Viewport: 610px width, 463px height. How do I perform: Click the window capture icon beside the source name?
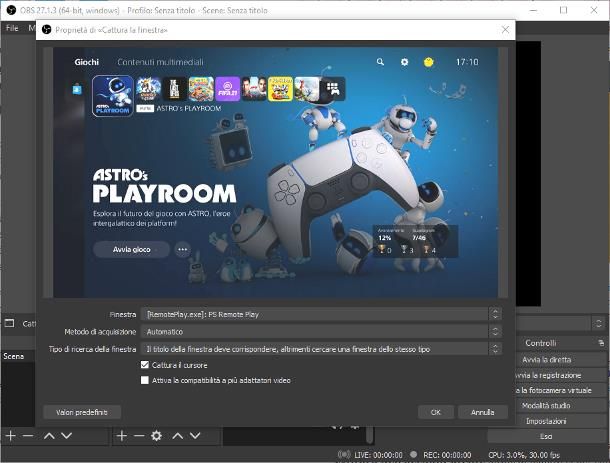click(9, 323)
